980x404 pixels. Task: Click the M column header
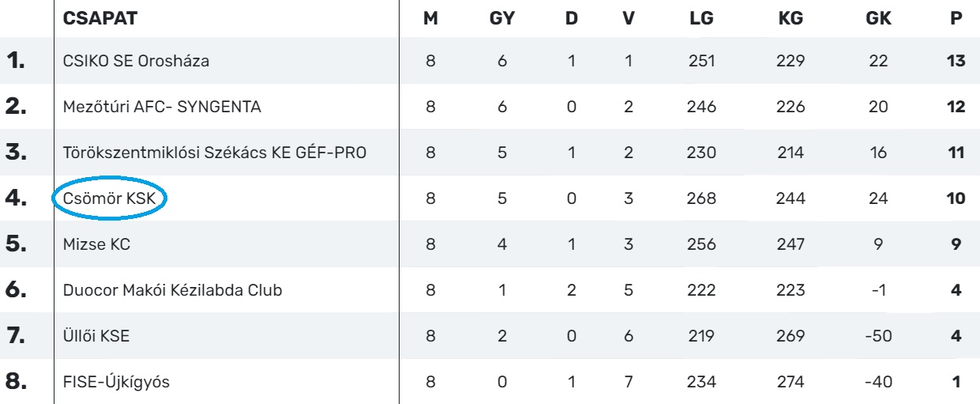point(431,18)
